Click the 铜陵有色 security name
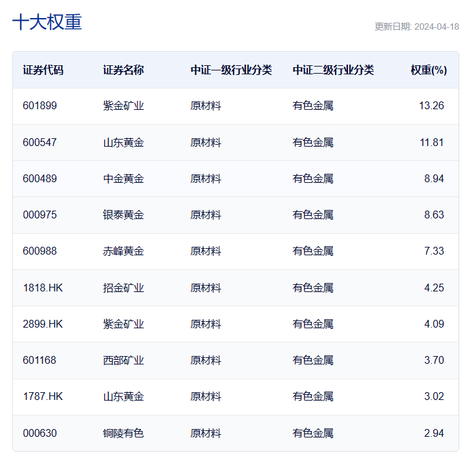This screenshot has height=462, width=476. tap(124, 433)
